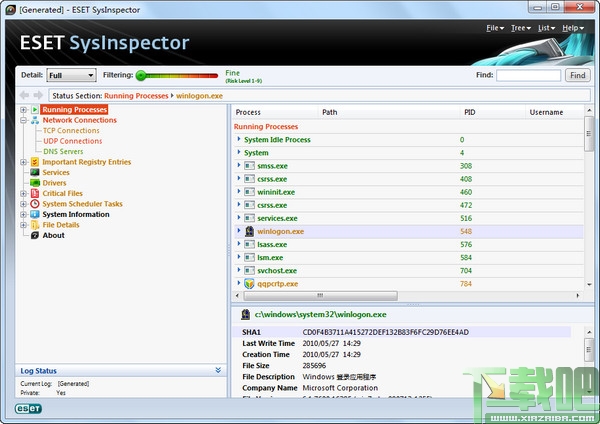This screenshot has height=424, width=600.
Task: Click the PID 472 csrss.exe row
Action: click(x=409, y=205)
